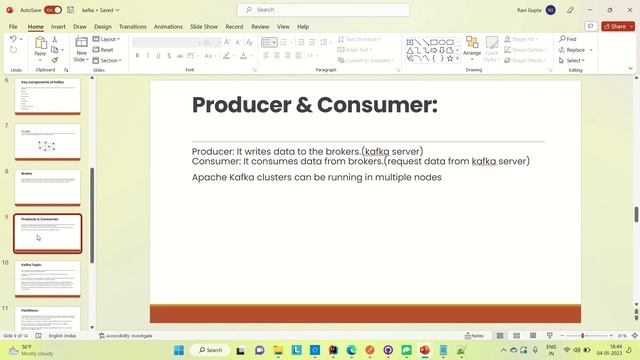The height and width of the screenshot is (360, 640).
Task: Click the Share button
Action: [615, 26]
